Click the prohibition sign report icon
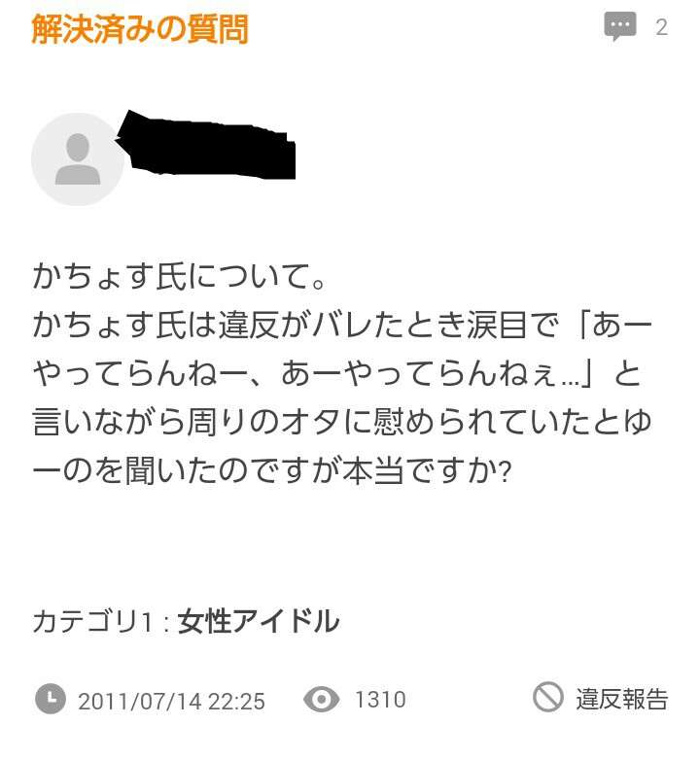The image size is (700, 759). pos(548,697)
